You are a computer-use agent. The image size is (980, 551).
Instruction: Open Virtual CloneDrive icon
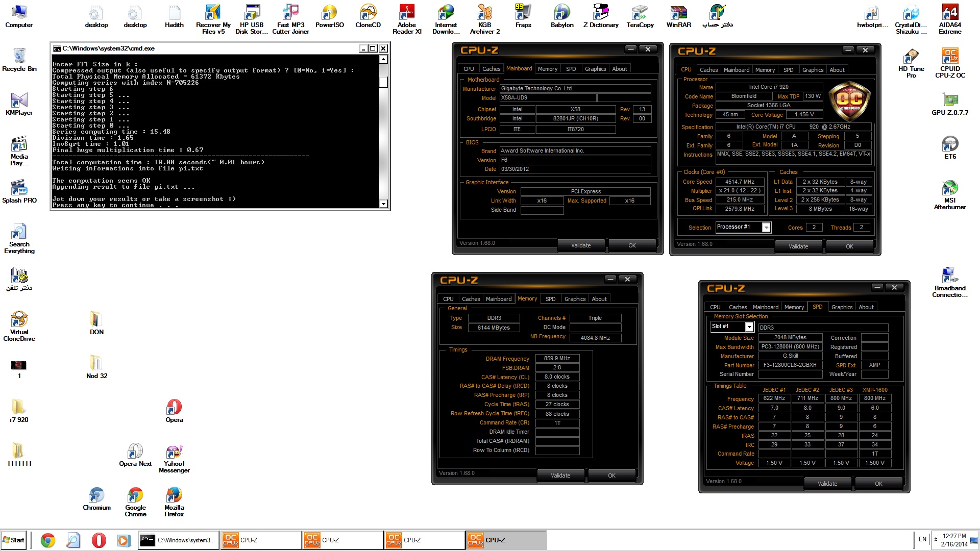coord(19,327)
